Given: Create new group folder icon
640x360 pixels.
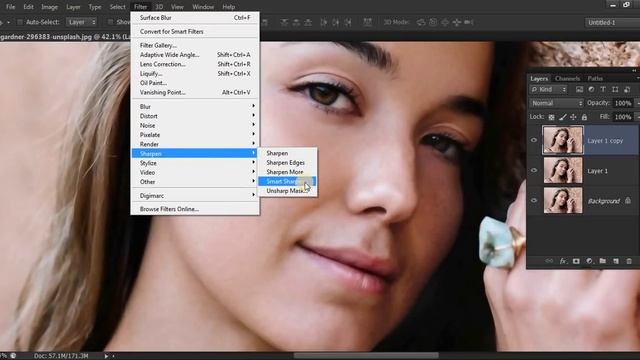Looking at the screenshot, I should pos(602,261).
